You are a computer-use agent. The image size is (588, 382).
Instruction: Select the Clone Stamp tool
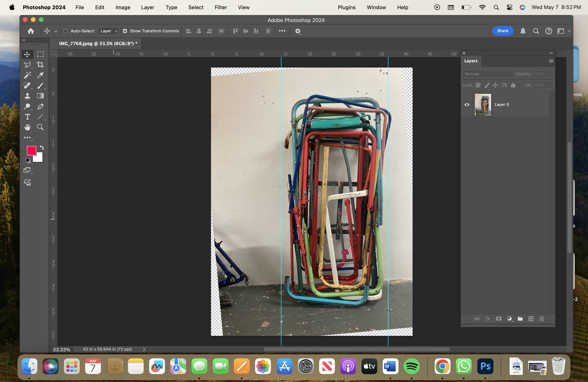point(27,96)
